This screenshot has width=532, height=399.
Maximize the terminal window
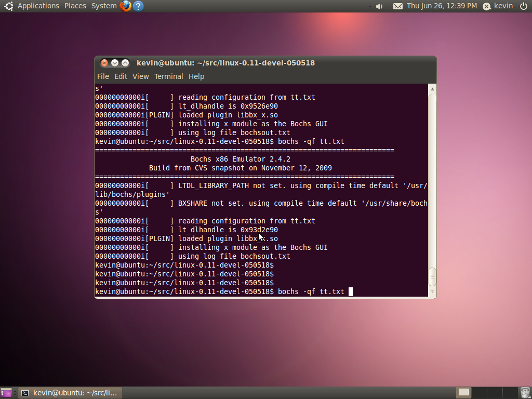click(x=125, y=63)
